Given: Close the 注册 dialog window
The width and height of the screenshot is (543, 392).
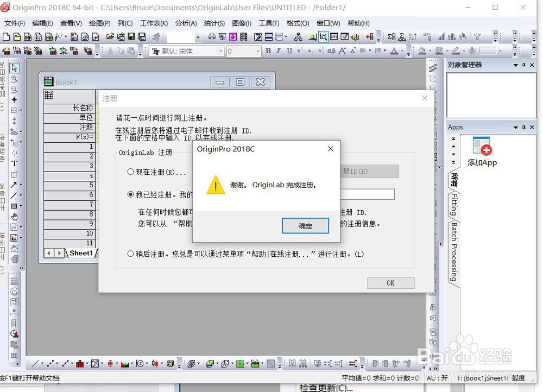Looking at the screenshot, I should click(x=425, y=98).
